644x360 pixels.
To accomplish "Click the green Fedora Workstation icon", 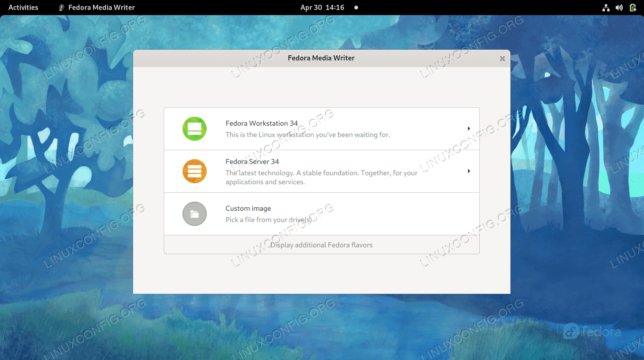I will [194, 129].
